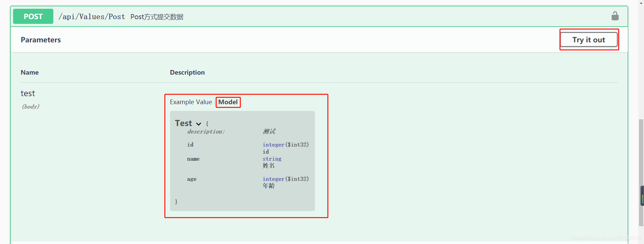This screenshot has height=244, width=644.
Task: Click the page vertical scrollbar thumb
Action: (x=641, y=173)
